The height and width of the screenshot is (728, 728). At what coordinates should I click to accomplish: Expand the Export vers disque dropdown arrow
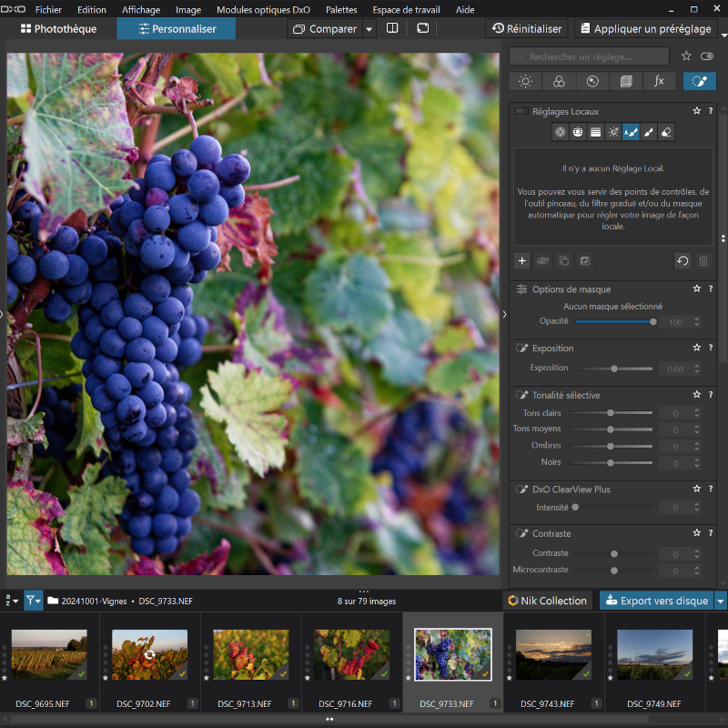click(721, 601)
